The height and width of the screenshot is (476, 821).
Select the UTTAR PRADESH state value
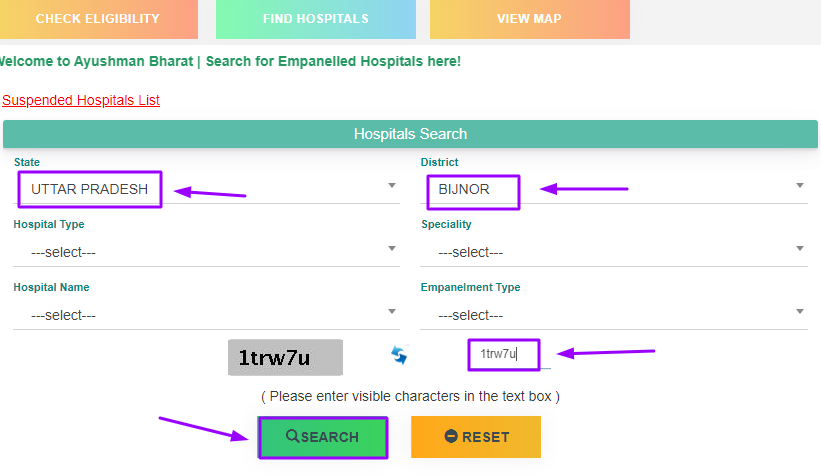(90, 189)
